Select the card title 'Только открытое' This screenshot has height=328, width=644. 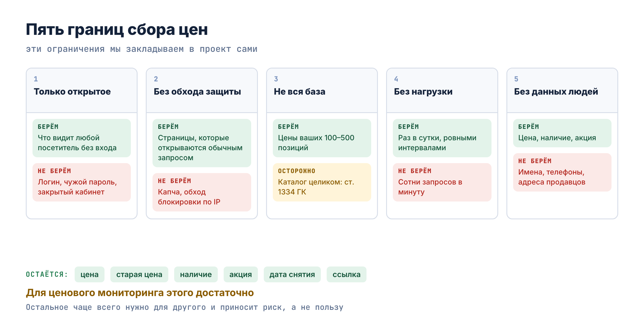tap(72, 92)
